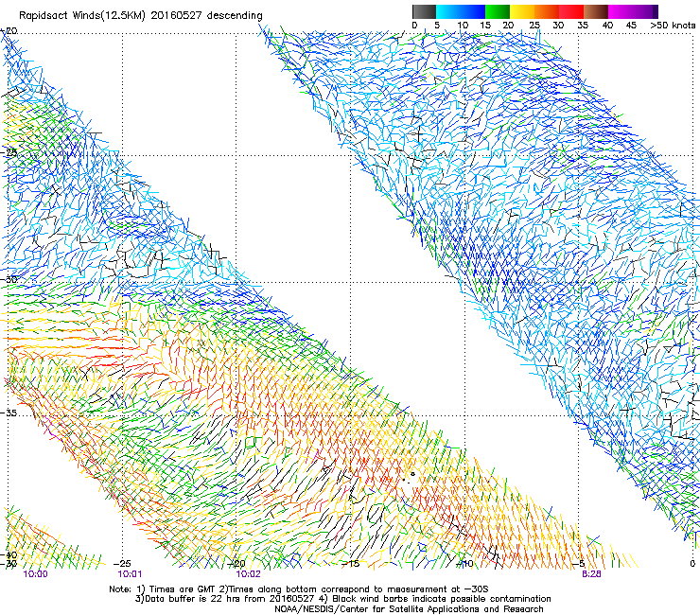Click the -20 longitude label on bottom axis

coord(236,564)
